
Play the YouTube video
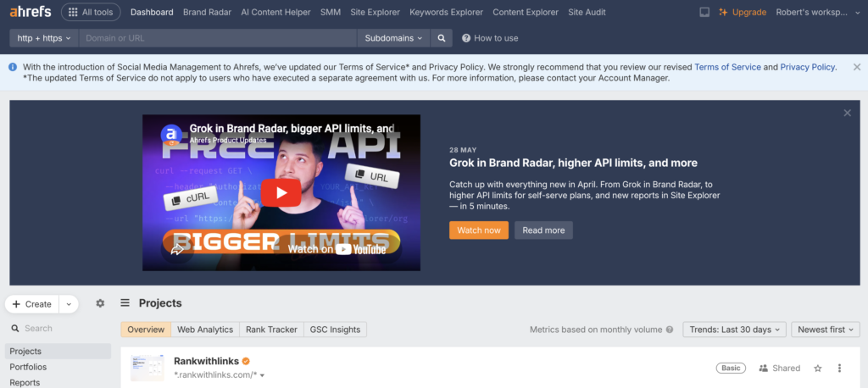coord(281,192)
